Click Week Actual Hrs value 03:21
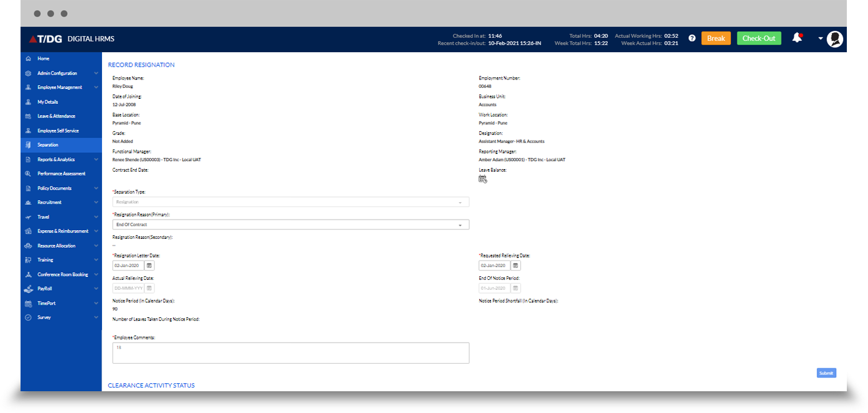The width and height of the screenshot is (868, 413). point(671,44)
